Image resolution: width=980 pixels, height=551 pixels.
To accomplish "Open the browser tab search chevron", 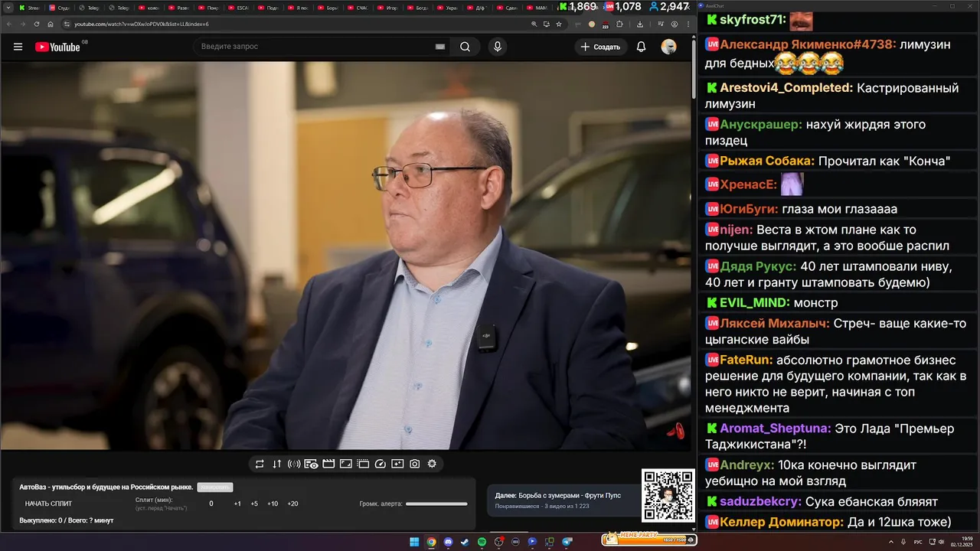I will [x=8, y=8].
